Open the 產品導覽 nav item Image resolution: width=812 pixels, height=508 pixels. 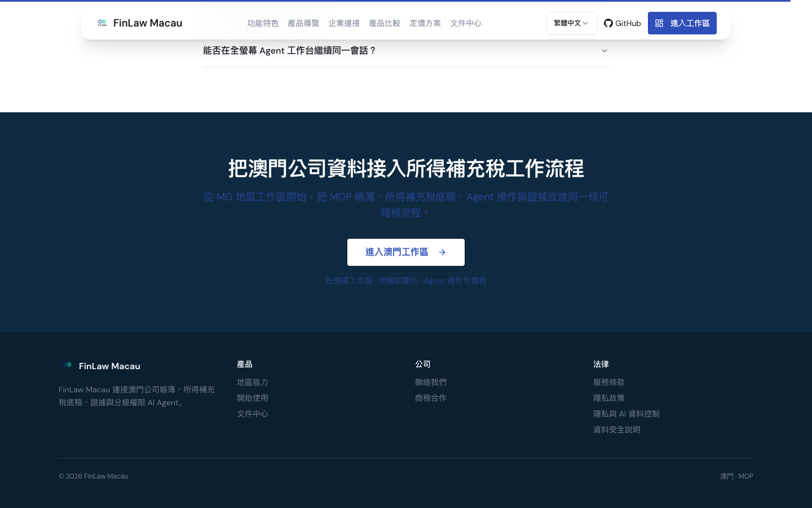303,23
